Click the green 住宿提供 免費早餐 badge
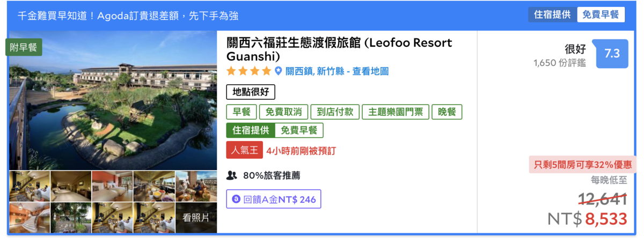 pyautogui.click(x=275, y=130)
